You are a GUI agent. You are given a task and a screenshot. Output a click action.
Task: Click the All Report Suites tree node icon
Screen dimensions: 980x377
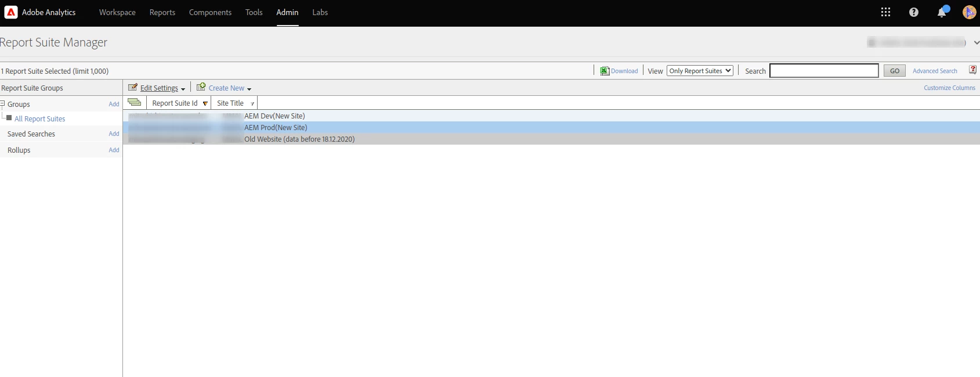(9, 118)
